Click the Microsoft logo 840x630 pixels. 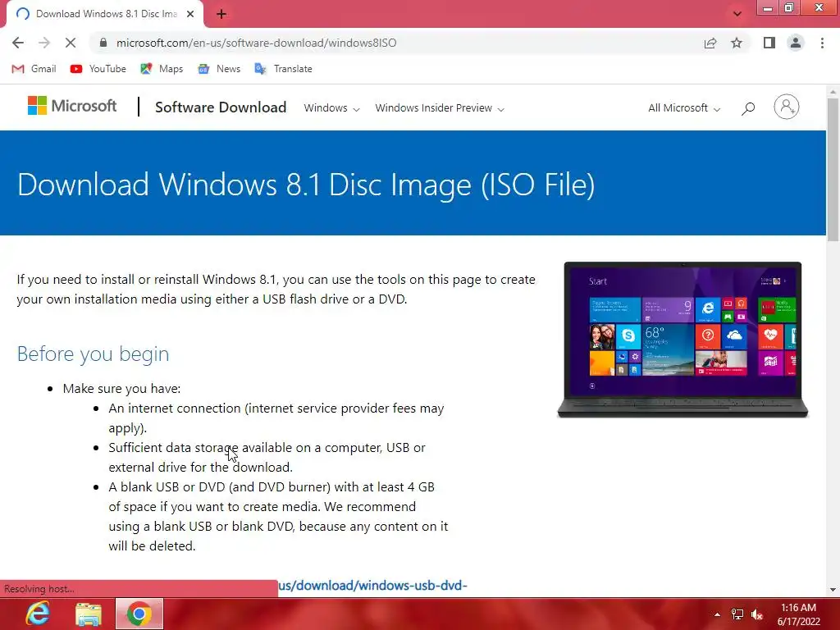pos(72,106)
